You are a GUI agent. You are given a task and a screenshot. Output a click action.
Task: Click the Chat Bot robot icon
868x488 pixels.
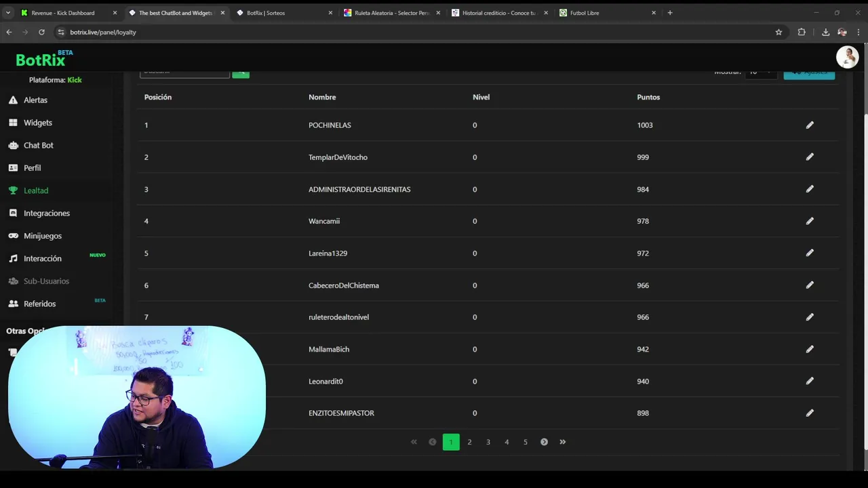[x=13, y=145]
